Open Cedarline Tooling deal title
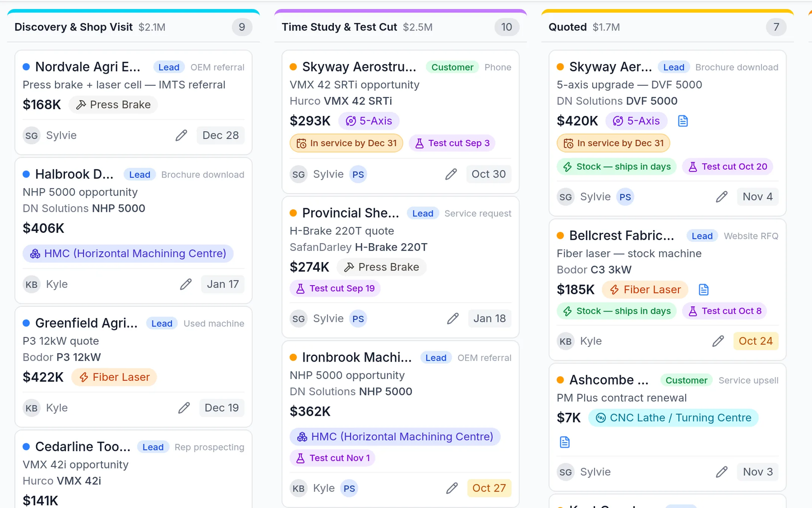 (x=83, y=446)
